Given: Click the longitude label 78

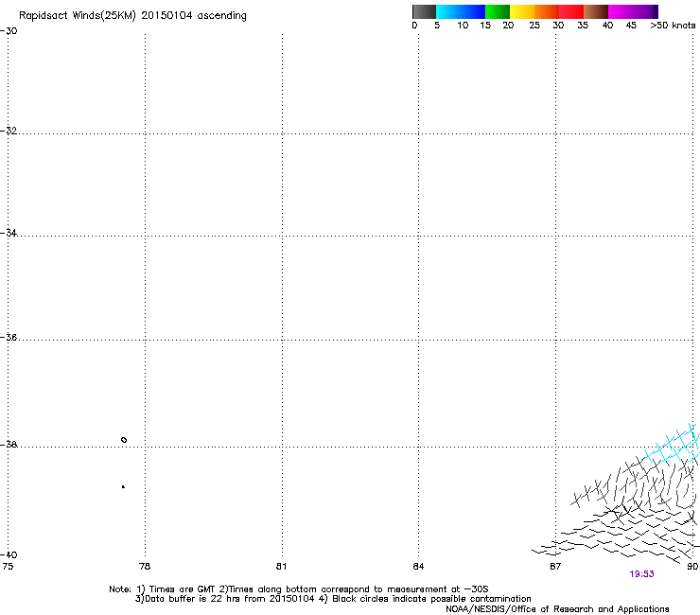Looking at the screenshot, I should [x=145, y=567].
